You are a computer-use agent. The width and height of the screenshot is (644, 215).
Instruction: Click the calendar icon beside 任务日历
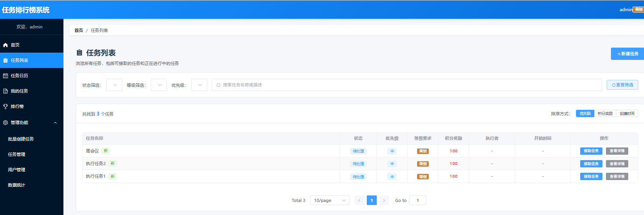[x=5, y=76]
